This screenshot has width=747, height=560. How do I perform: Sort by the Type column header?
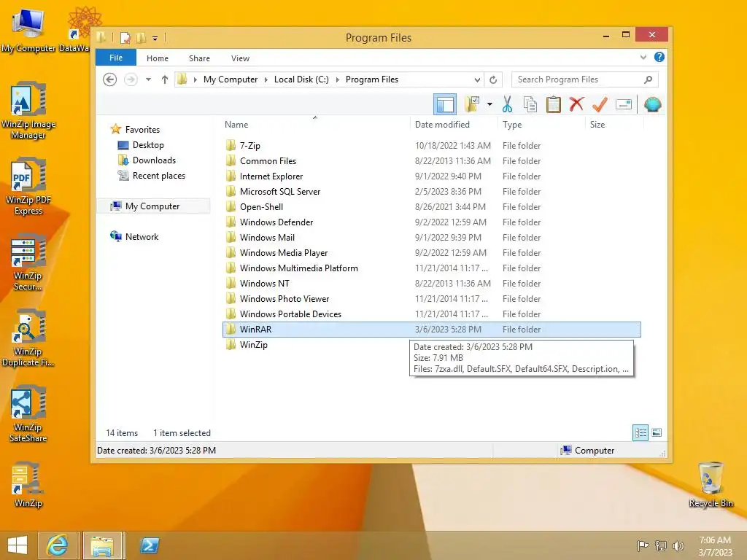pos(542,124)
